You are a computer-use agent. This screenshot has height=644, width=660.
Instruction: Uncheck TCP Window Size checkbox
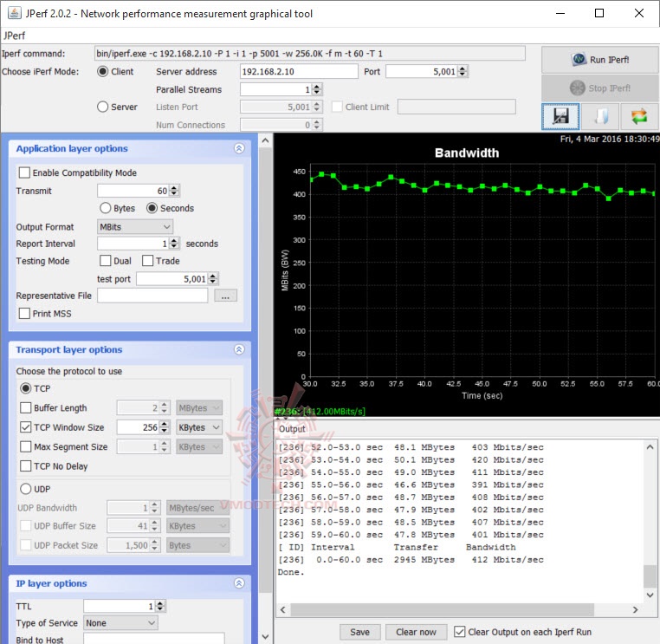pyautogui.click(x=26, y=427)
